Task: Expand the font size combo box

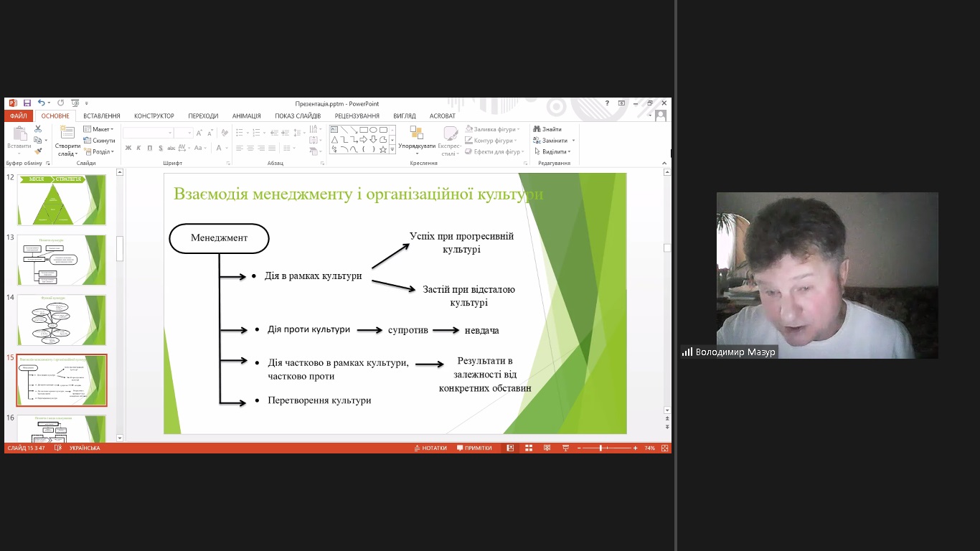Action: (189, 133)
